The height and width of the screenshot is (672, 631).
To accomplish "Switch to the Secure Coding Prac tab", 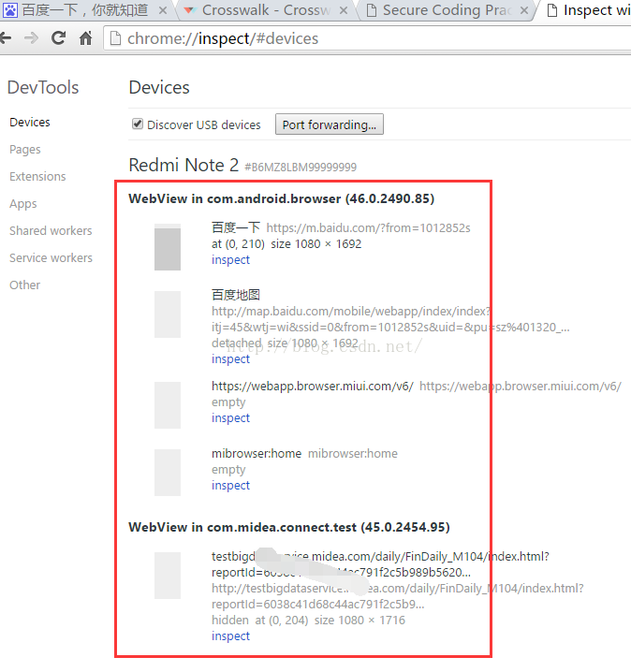I will tap(447, 10).
